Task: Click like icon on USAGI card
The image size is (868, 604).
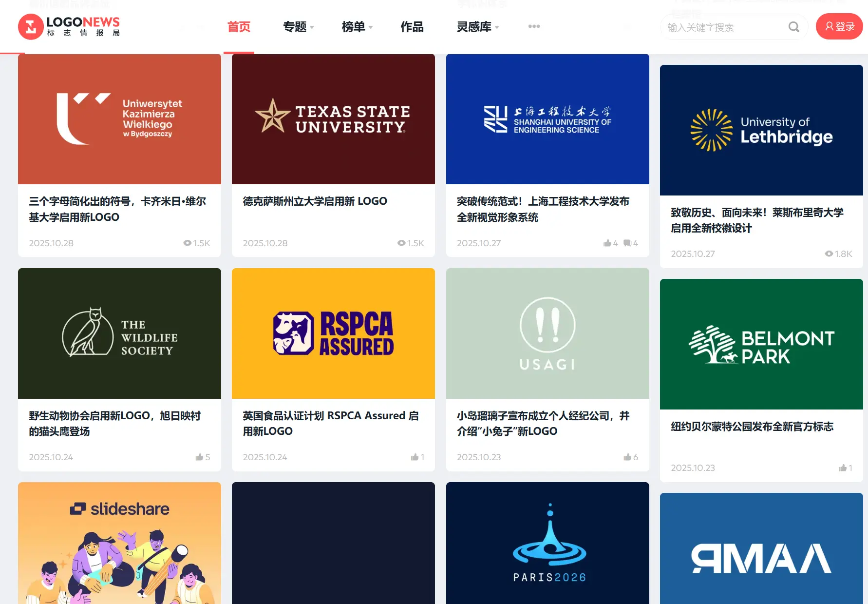Action: (x=627, y=457)
